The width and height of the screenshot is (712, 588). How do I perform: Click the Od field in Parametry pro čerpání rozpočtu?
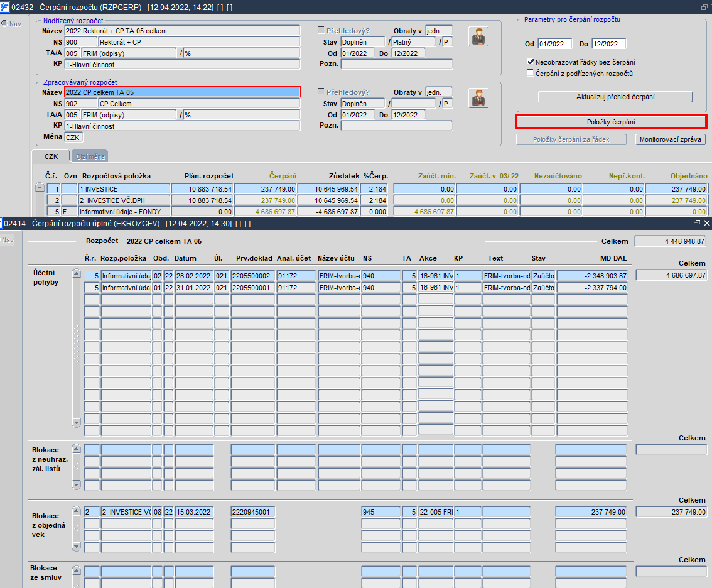(554, 44)
